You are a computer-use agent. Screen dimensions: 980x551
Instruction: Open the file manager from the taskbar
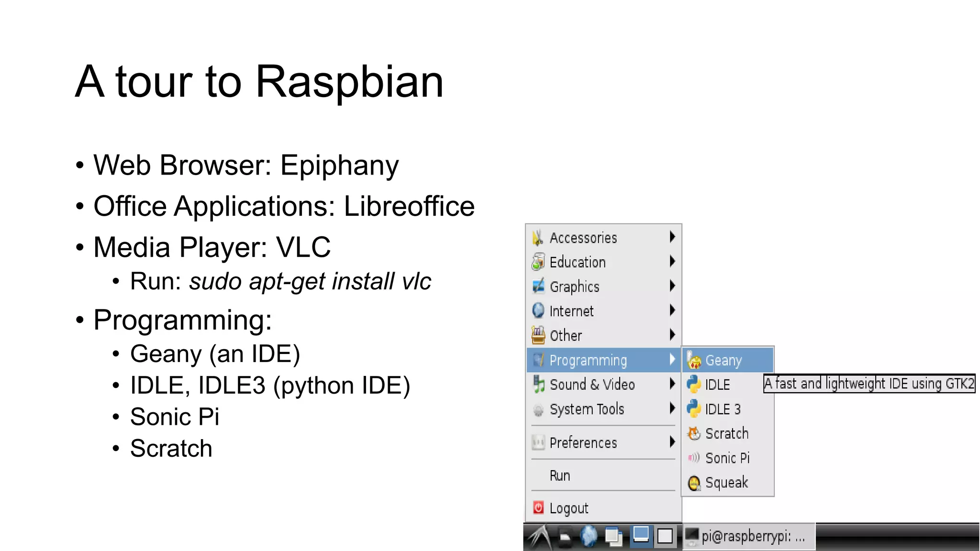tap(565, 537)
